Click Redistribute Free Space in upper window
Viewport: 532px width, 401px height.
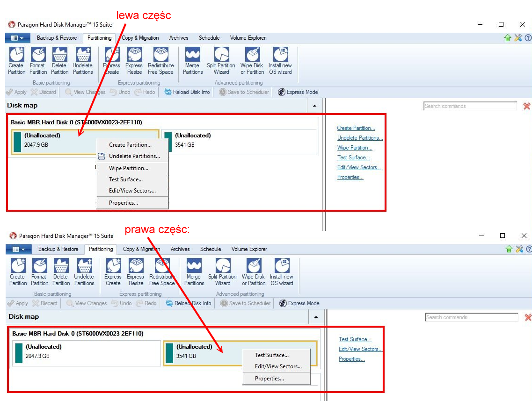click(x=161, y=61)
